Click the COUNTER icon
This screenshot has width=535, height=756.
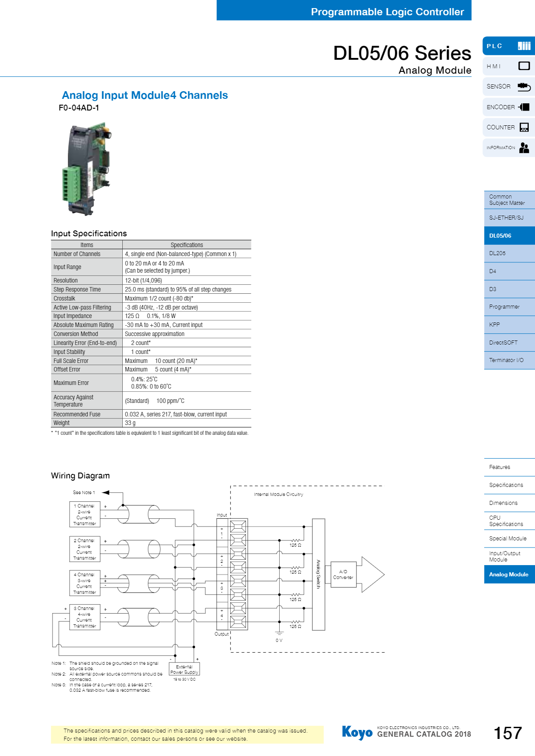click(524, 127)
